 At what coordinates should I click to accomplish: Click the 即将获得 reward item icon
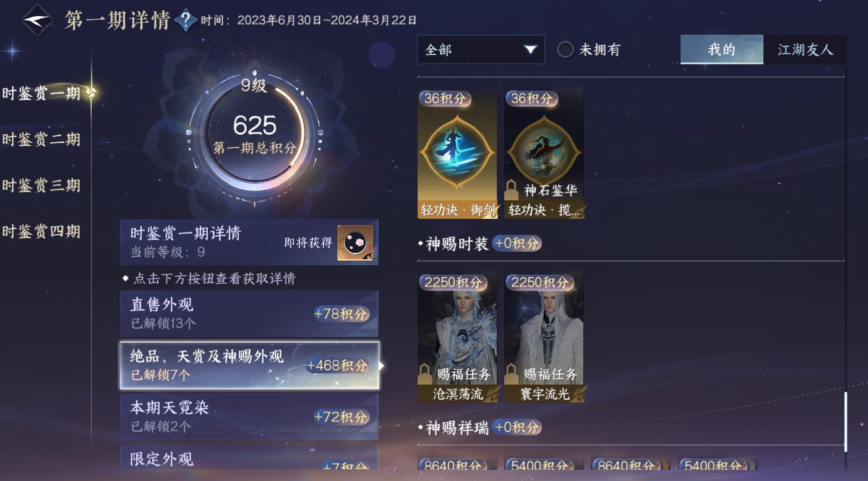(x=355, y=242)
